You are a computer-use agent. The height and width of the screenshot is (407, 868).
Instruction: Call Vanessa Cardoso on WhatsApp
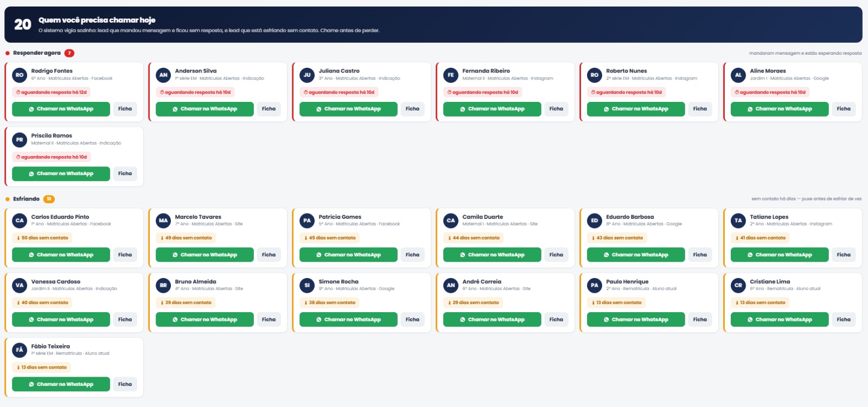(x=61, y=319)
